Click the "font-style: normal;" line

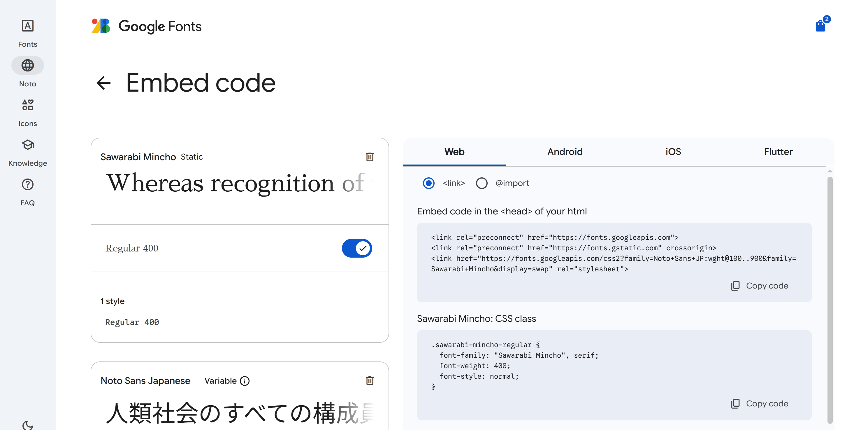point(479,376)
